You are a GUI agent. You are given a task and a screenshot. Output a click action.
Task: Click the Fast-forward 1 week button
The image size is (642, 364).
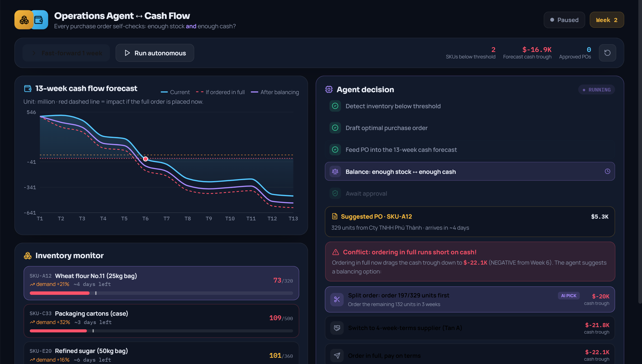click(x=66, y=53)
